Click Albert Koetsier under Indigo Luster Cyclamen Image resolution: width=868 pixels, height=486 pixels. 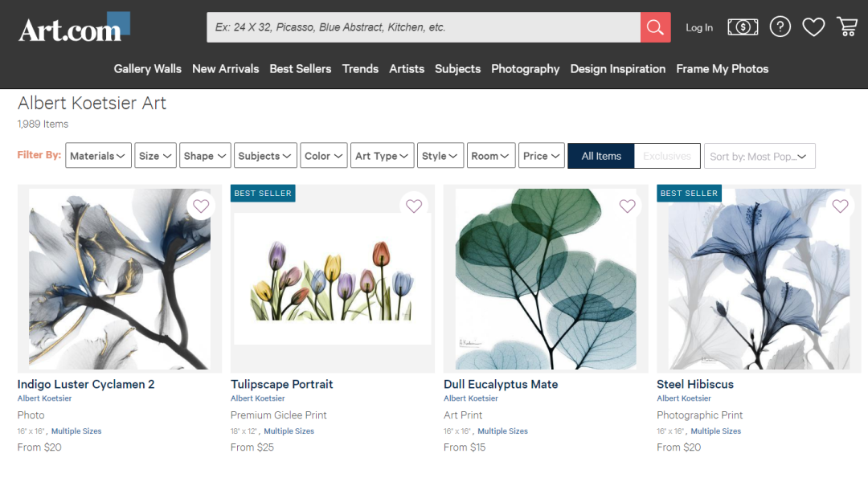coord(44,398)
